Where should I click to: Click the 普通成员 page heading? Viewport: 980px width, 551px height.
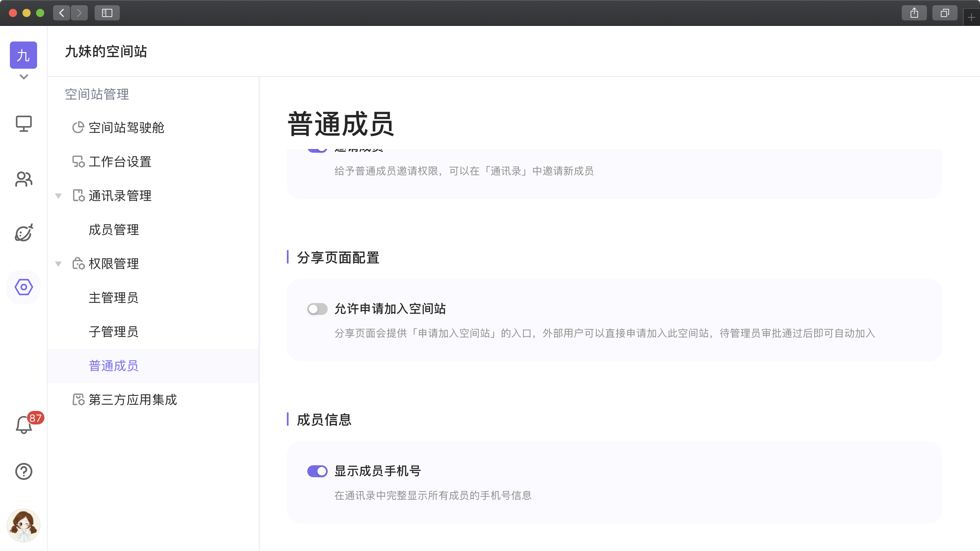pyautogui.click(x=341, y=124)
